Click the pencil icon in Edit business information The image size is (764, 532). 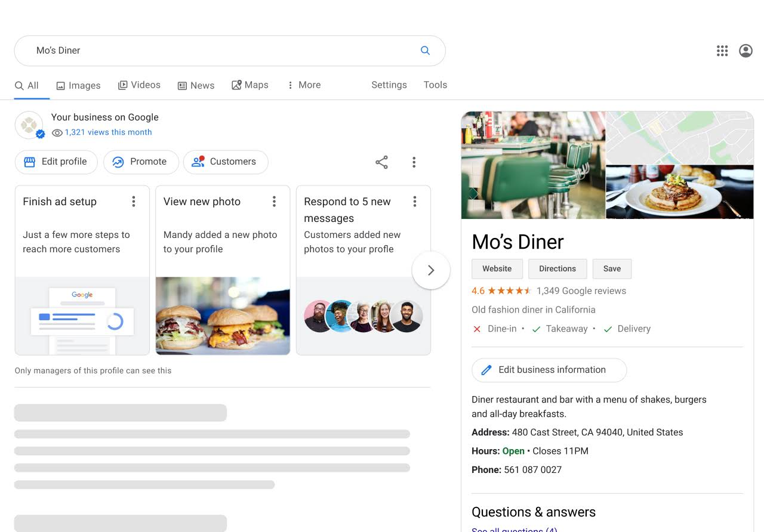point(486,370)
